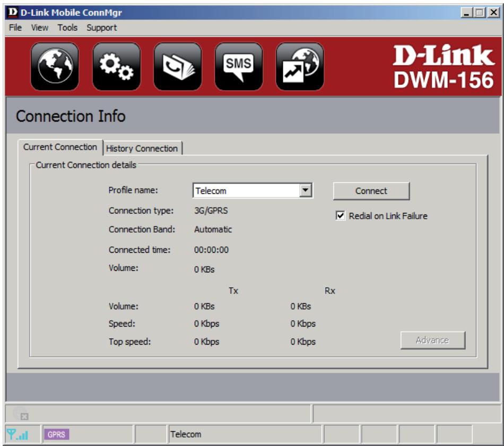Screen dimensions: 504x446
Task: Minimize the D-Link Mobile ConnMgr window
Action: coord(466,13)
